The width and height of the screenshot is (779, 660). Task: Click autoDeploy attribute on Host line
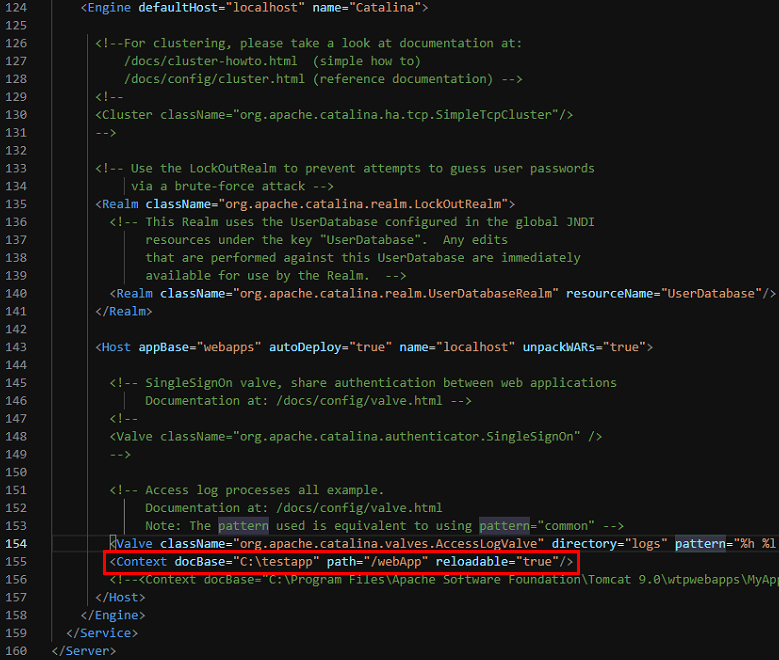point(305,347)
